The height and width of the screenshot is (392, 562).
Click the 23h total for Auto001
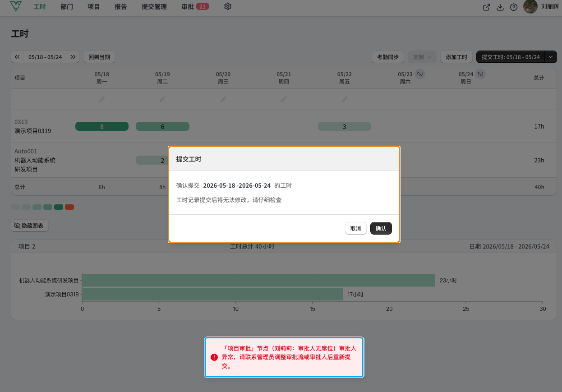(x=539, y=160)
